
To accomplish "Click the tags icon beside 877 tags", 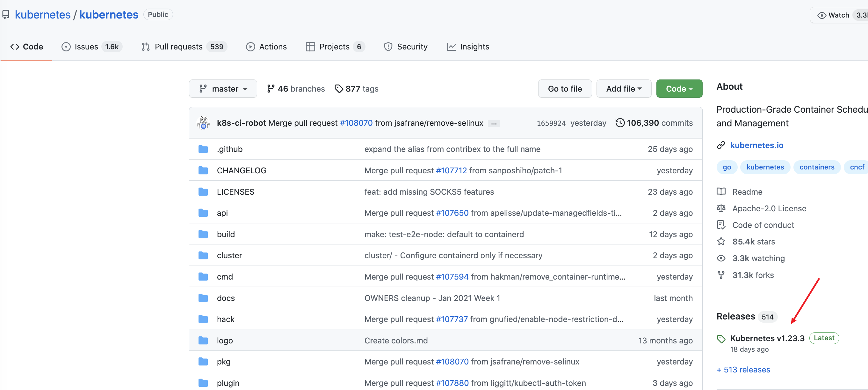I will click(339, 89).
